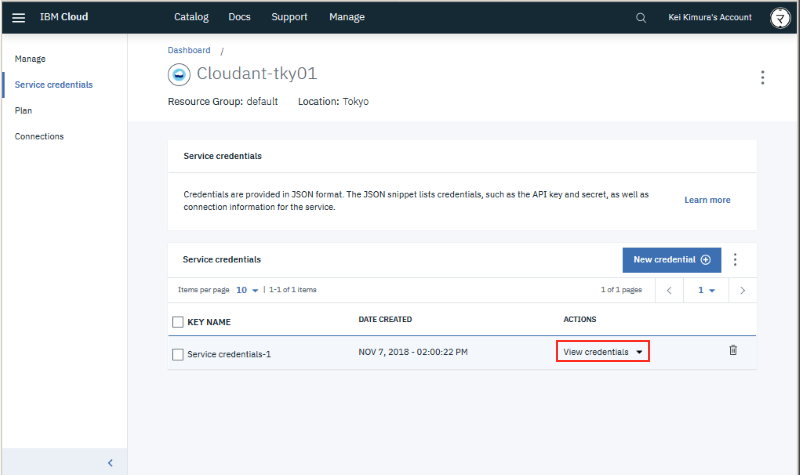Follow the Learn more link
This screenshot has width=800, height=475.
[707, 200]
